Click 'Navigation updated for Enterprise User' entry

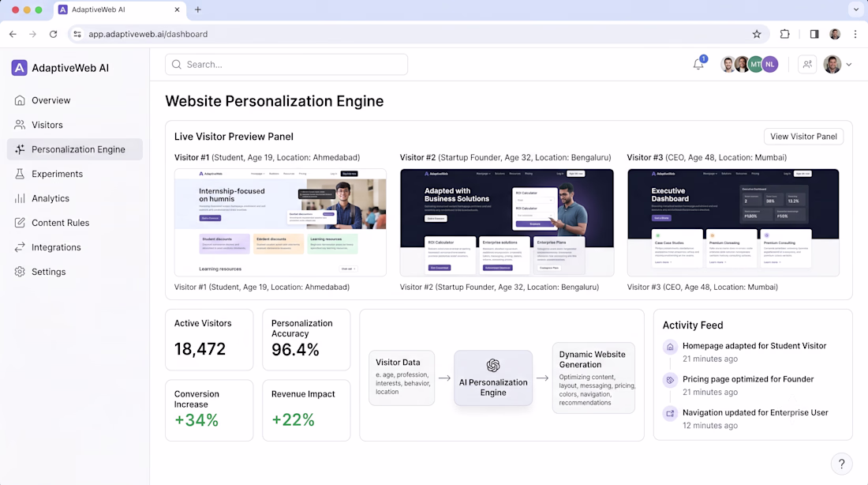(755, 412)
